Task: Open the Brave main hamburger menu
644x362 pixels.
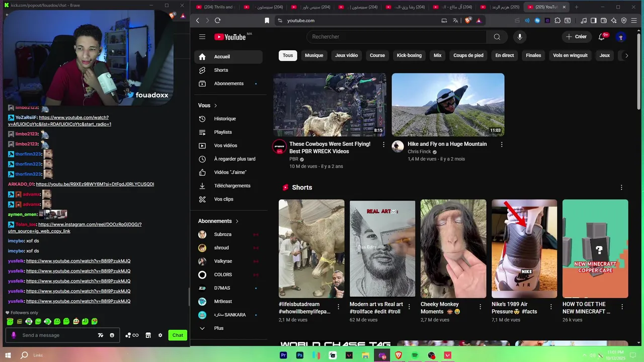Action: pos(634,21)
